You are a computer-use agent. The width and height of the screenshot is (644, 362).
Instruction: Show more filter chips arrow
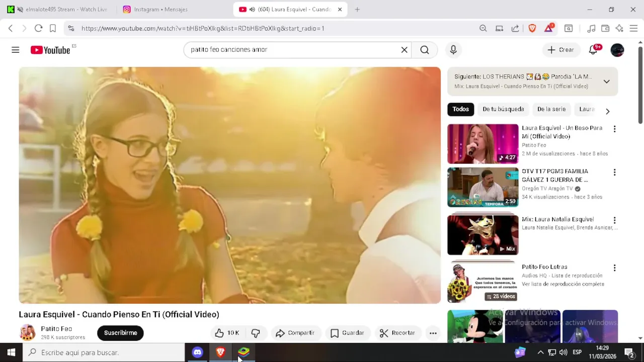(607, 111)
